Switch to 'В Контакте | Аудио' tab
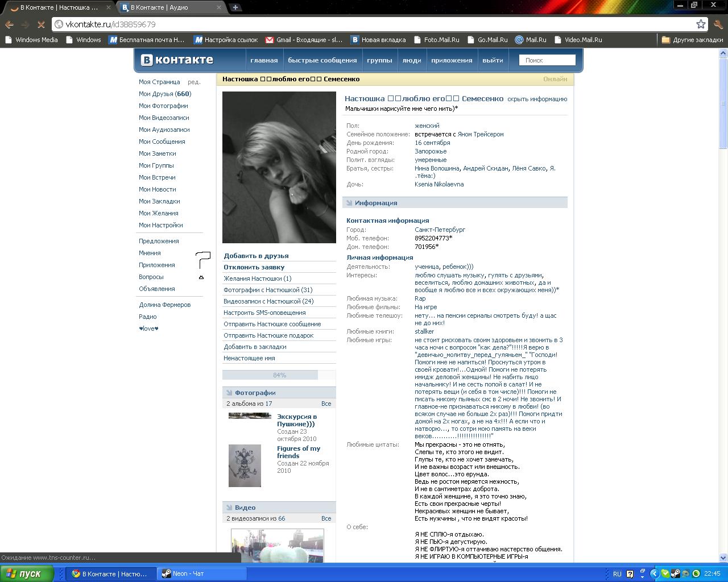This screenshot has height=582, width=728. pyautogui.click(x=171, y=7)
